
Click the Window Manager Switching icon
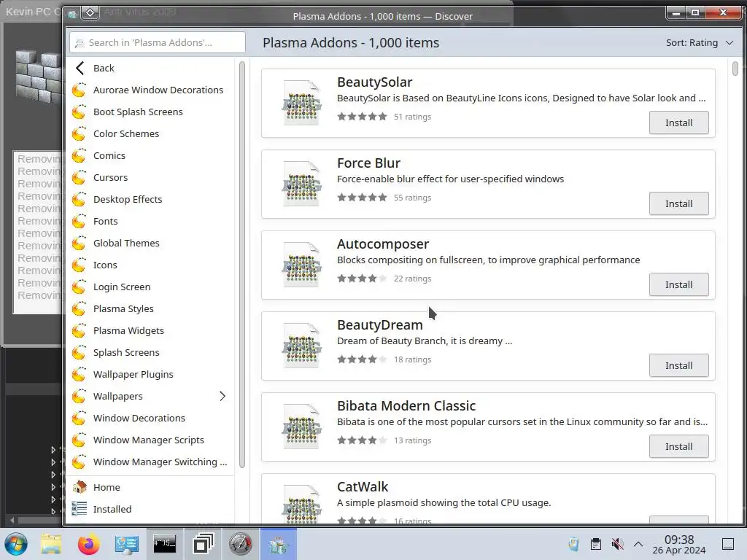click(x=79, y=462)
